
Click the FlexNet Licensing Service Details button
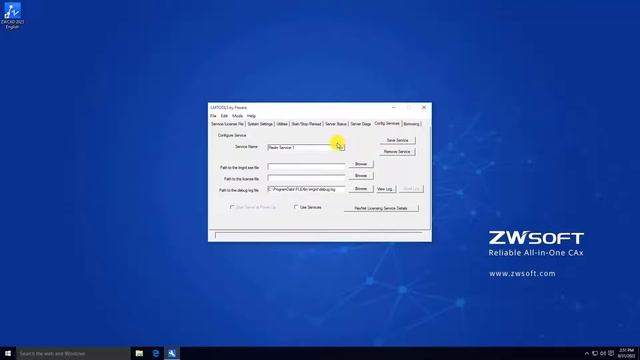381,208
